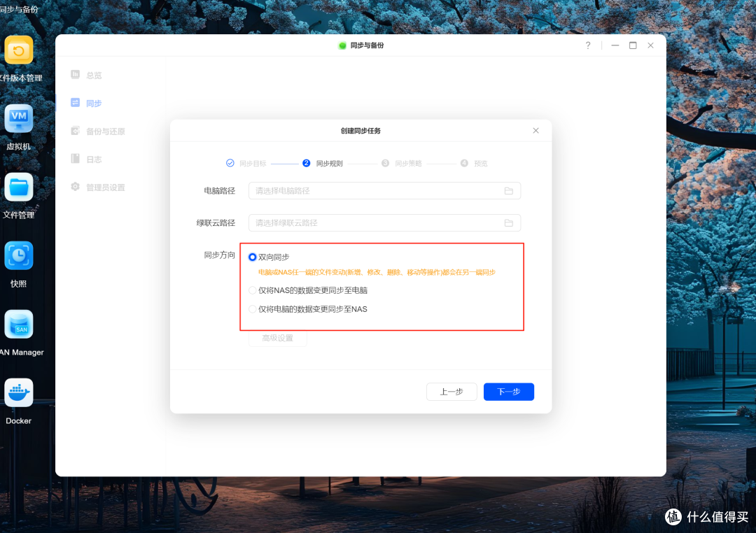The width and height of the screenshot is (756, 533).
Task: Click the 下一步 button
Action: (509, 392)
